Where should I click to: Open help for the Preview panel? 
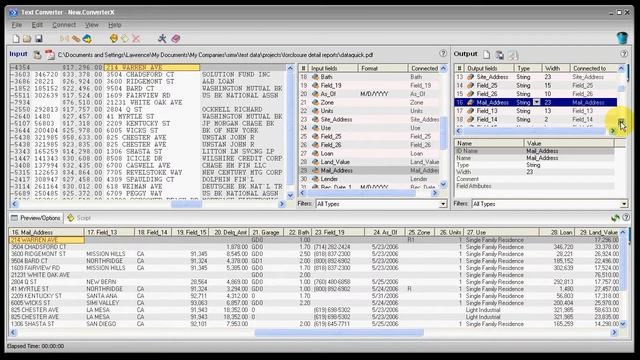(x=626, y=218)
